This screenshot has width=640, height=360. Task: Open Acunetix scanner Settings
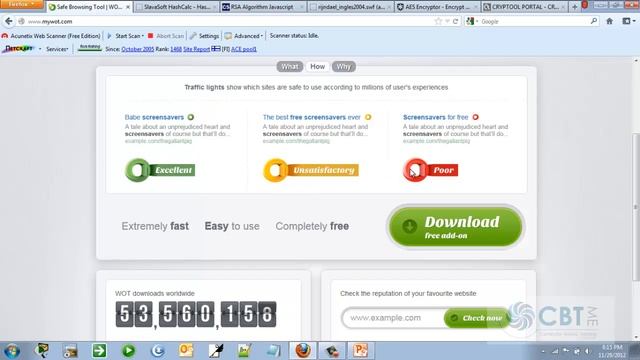pyautogui.click(x=204, y=36)
